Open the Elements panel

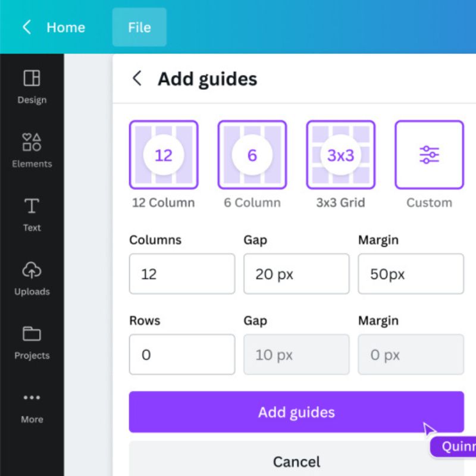point(32,150)
